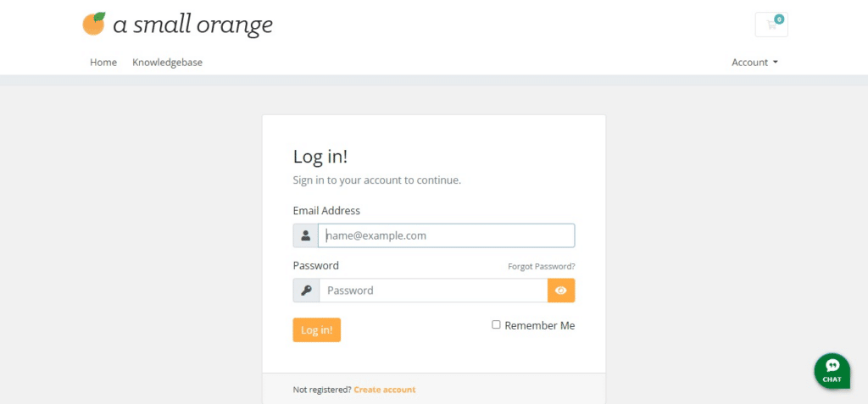Click the Remember Me label text

point(540,325)
